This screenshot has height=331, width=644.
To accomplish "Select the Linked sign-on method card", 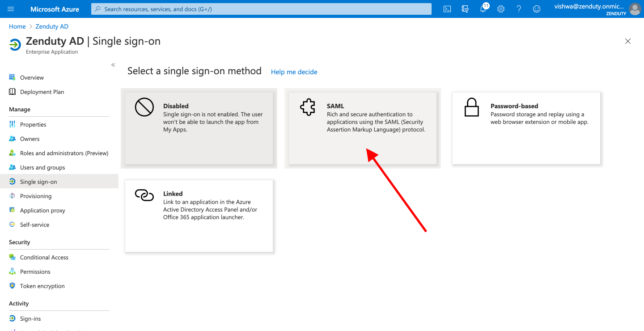I will (199, 216).
